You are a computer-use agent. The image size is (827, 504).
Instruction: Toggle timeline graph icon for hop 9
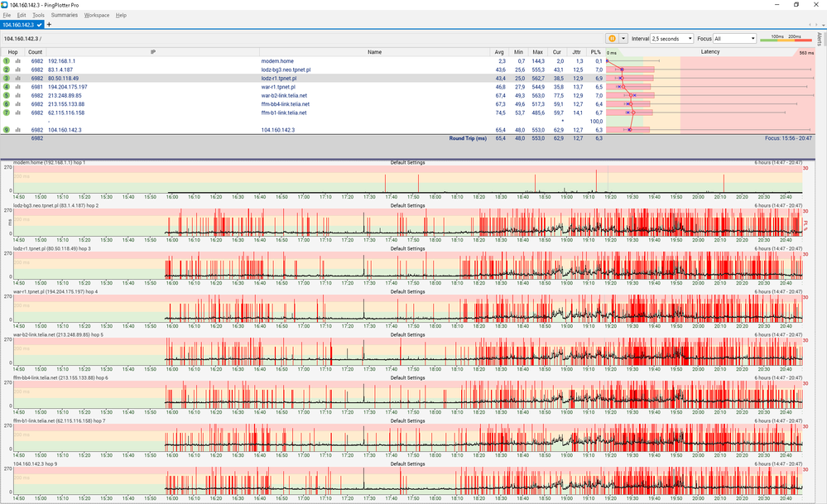(x=17, y=130)
